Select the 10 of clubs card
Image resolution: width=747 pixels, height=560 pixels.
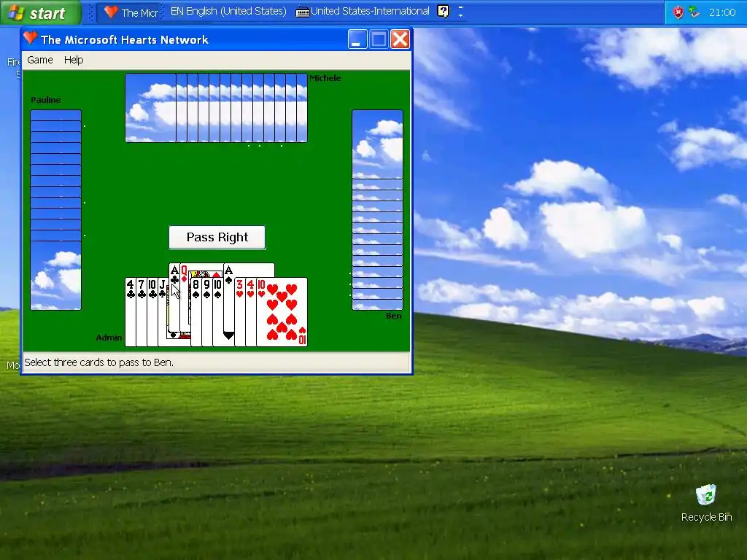152,312
